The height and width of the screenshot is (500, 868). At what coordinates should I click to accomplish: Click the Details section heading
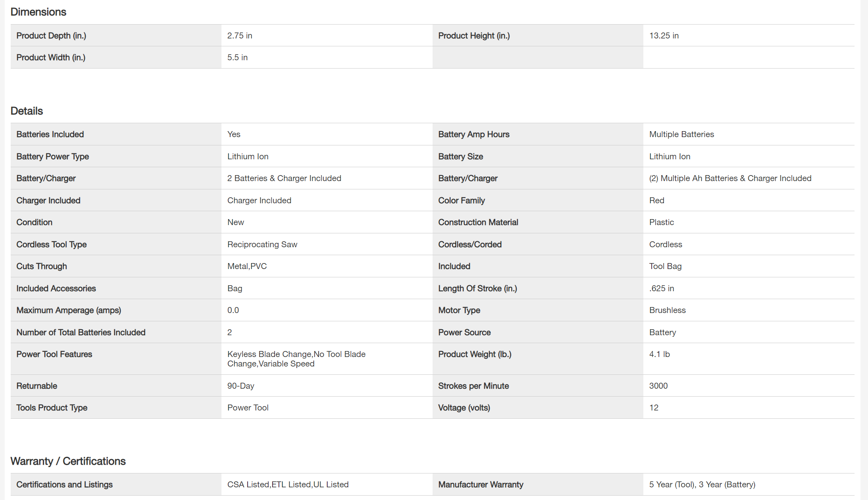click(27, 111)
